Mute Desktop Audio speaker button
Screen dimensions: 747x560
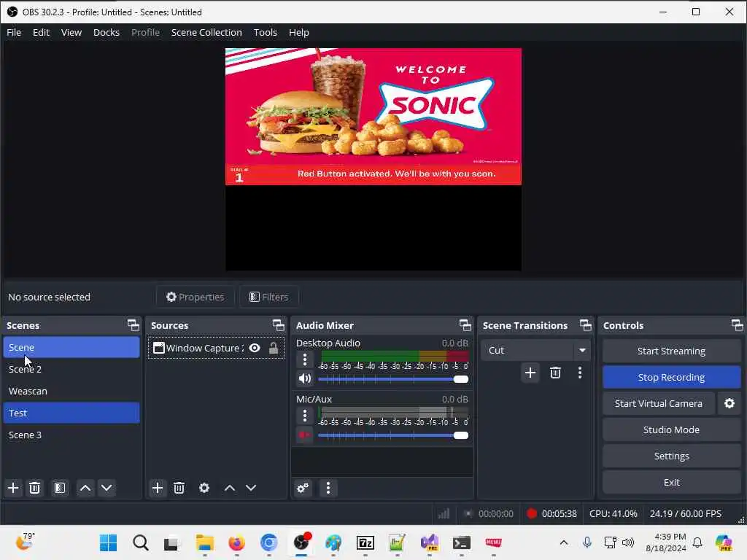[x=305, y=379]
